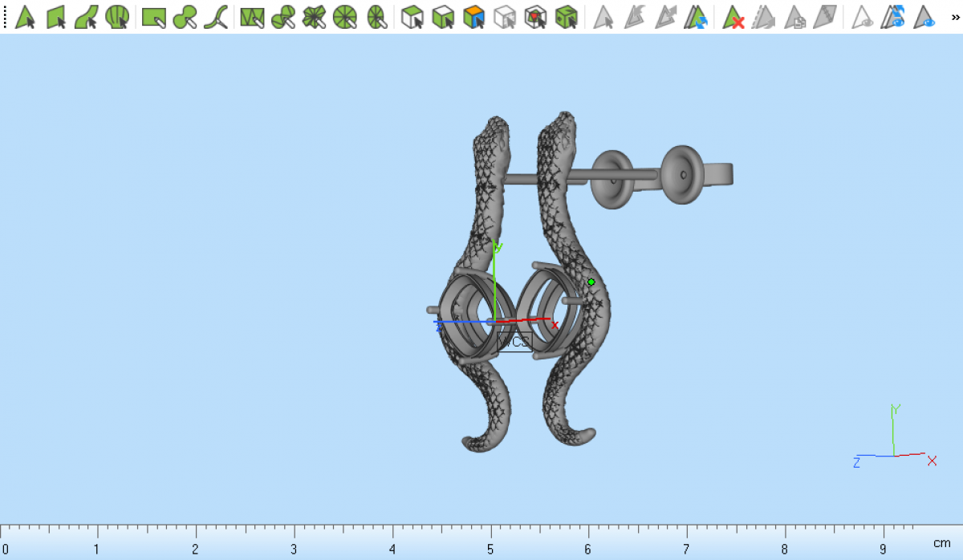This screenshot has width=963, height=560.
Task: Click the green point on the snake model
Action: (591, 282)
